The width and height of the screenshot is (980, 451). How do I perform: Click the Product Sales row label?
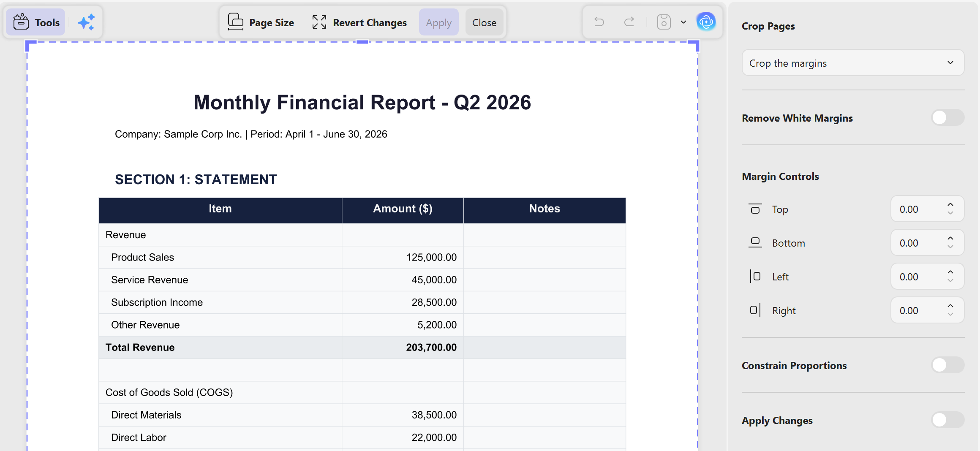coord(142,257)
